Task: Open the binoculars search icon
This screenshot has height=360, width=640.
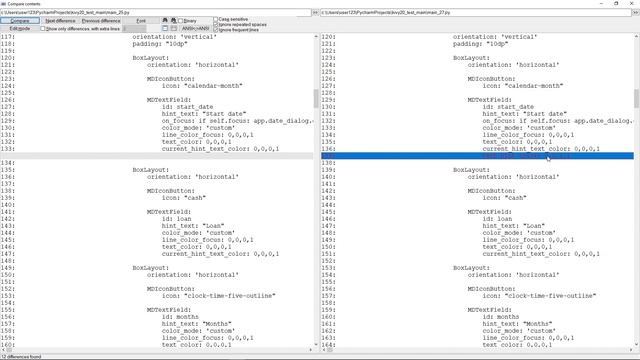Action: [165, 20]
